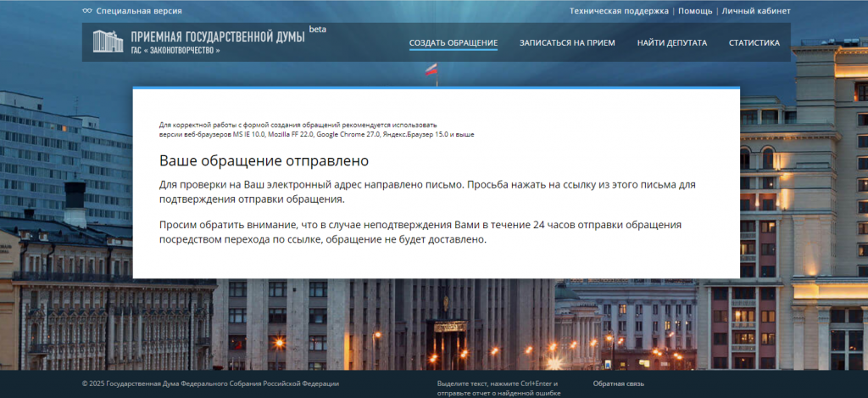
Task: Select the Записаться на прием menu item
Action: 567,43
